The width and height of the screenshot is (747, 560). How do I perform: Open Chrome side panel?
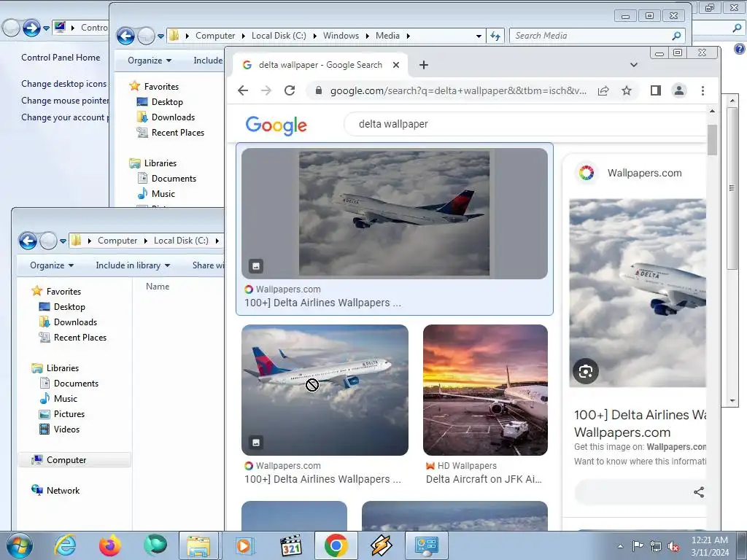click(x=656, y=90)
